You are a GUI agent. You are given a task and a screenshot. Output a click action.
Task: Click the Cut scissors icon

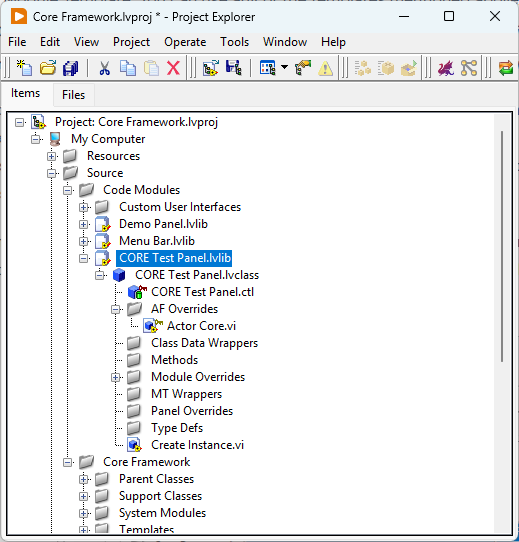104,68
